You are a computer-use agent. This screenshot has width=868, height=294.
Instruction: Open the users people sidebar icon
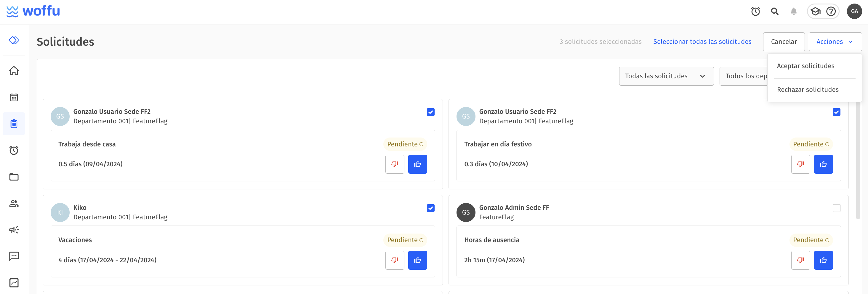pos(14,203)
